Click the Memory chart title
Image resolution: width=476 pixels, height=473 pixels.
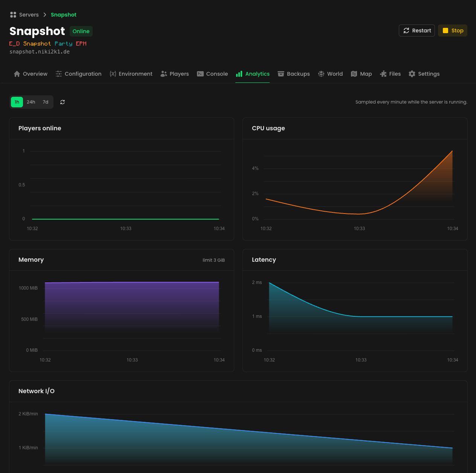[31, 260]
